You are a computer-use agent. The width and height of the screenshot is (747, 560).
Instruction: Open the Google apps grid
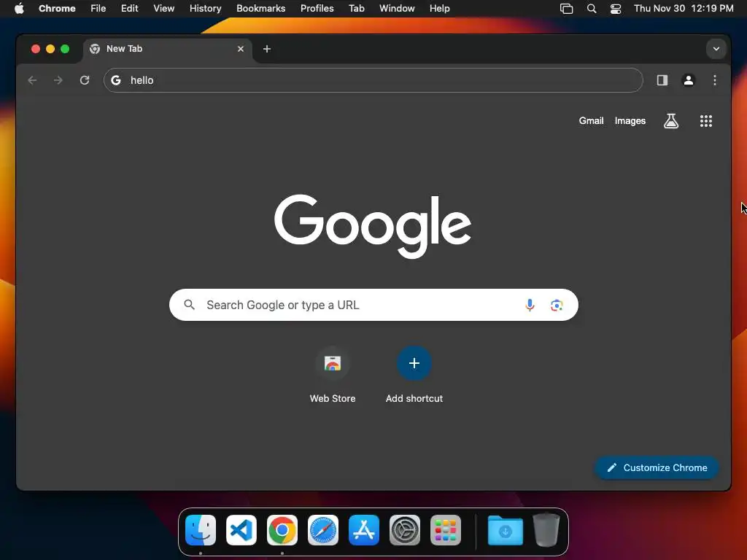tap(706, 121)
